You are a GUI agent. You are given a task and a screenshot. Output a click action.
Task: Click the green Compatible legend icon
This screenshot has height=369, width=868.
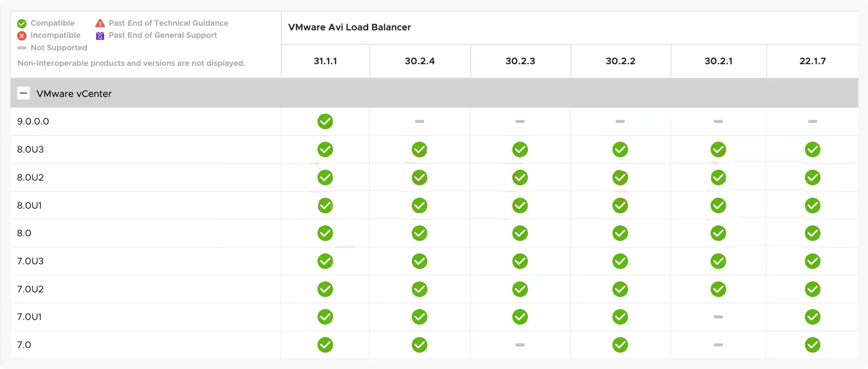(x=22, y=23)
